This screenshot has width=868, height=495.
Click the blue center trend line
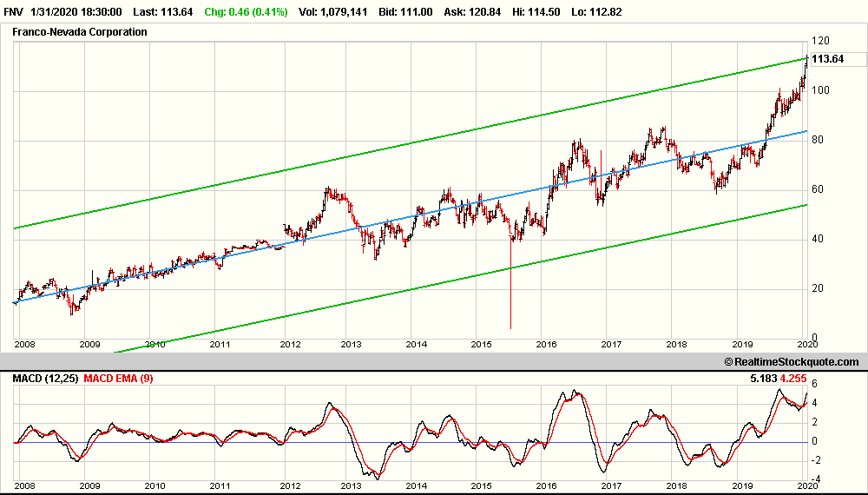point(410,218)
